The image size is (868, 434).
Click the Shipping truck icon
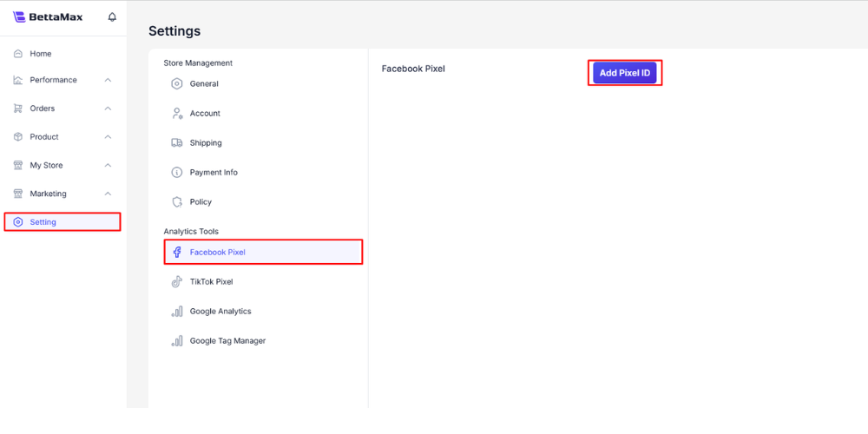(177, 143)
